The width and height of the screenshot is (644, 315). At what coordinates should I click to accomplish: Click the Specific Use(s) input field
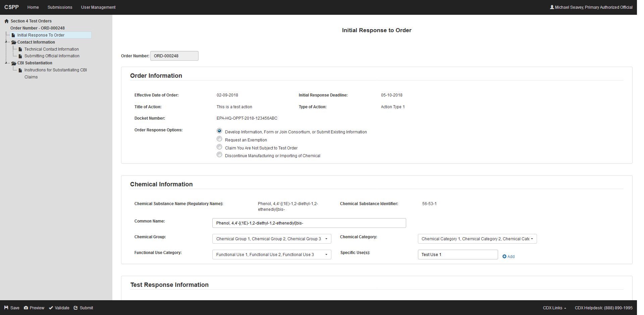pos(458,255)
